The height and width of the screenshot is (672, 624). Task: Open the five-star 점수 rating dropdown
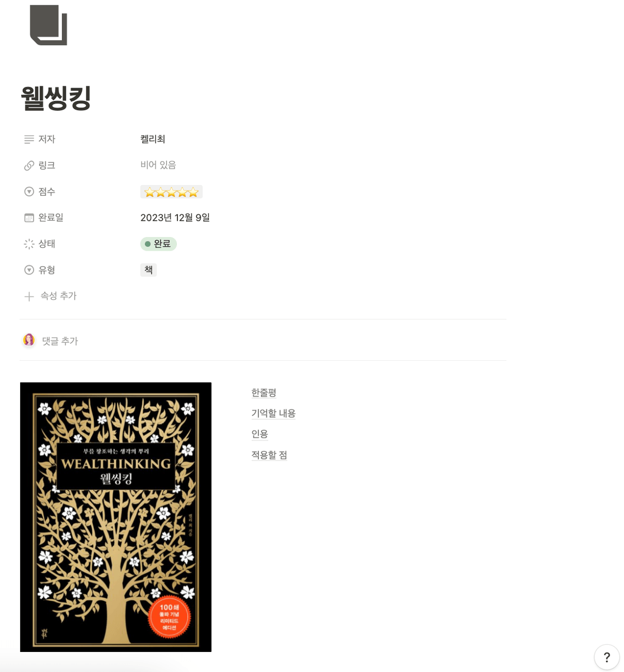pos(171,192)
